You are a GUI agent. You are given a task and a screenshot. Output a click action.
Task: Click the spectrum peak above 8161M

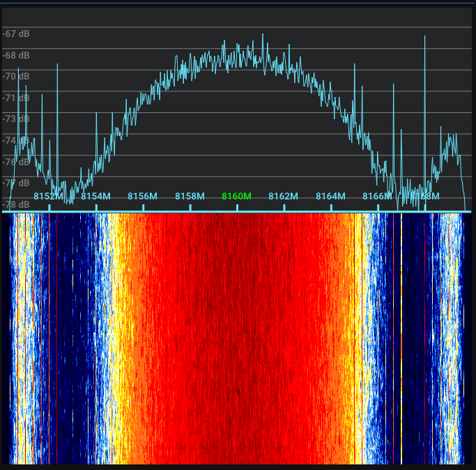[x=263, y=36]
